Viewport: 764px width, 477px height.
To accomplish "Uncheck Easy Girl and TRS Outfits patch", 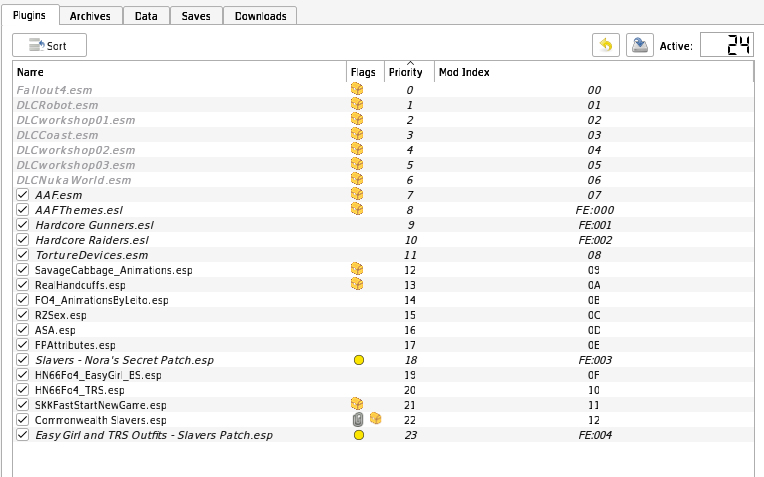I will coord(22,435).
